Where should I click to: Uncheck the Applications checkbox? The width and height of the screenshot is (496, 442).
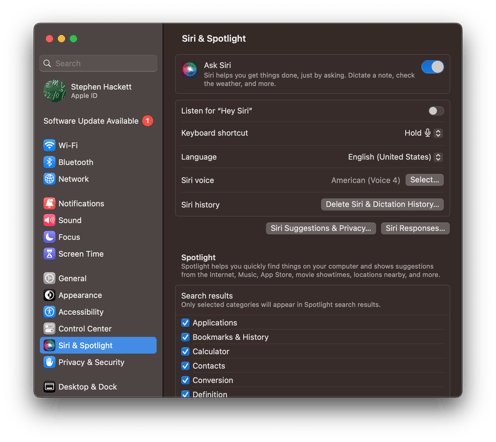185,323
